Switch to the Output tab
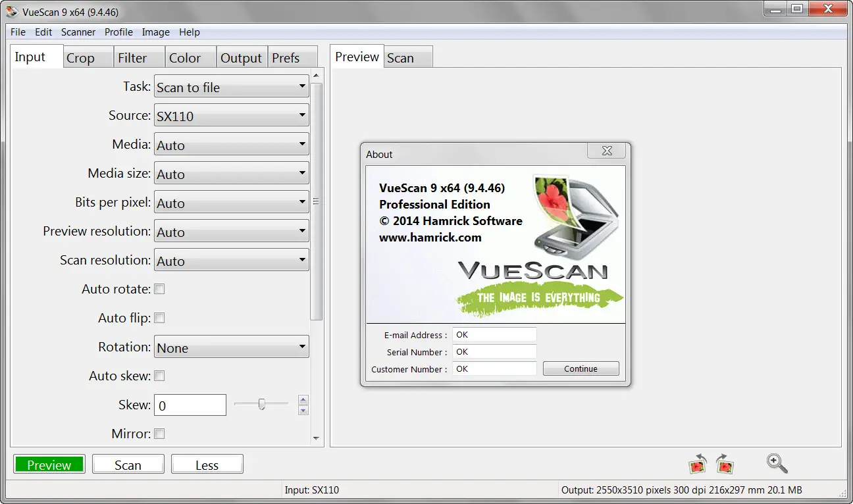 [242, 58]
